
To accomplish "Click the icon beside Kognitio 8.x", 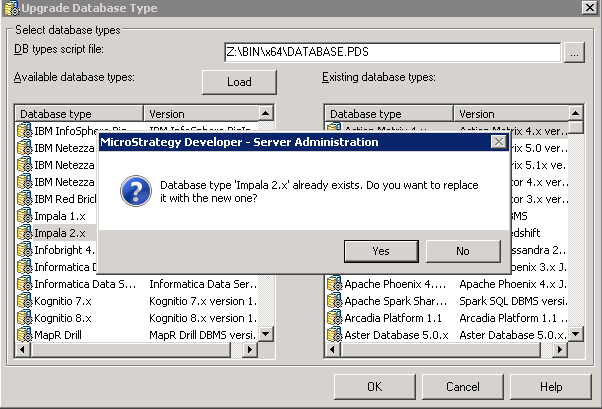I will [25, 317].
